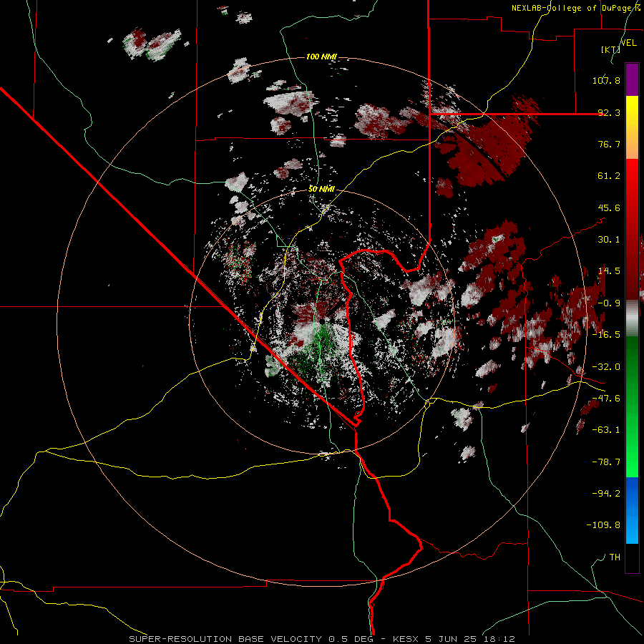
Task: Click the -78.7 velocity scale value
Action: coord(606,462)
